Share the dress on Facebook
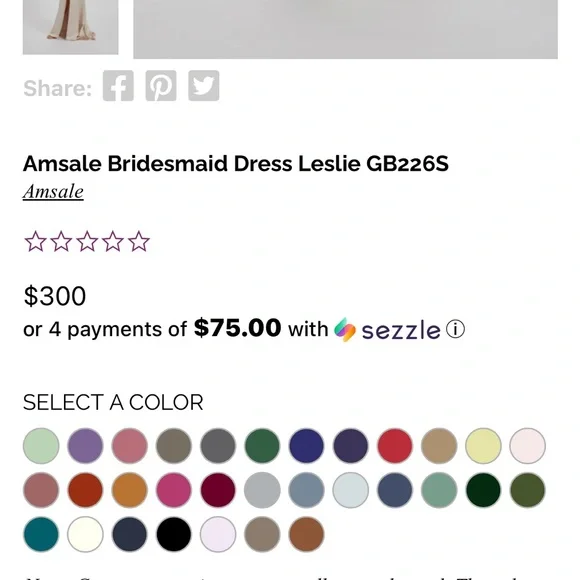This screenshot has height=580, width=580. click(x=118, y=86)
